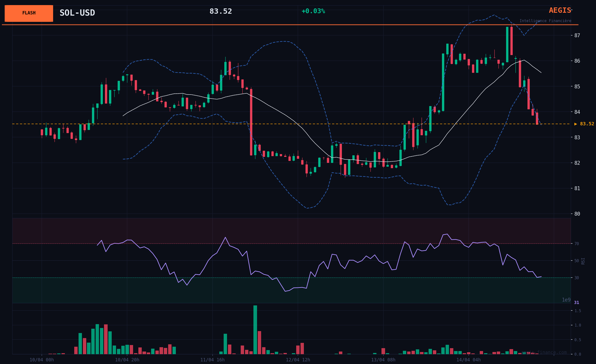Click the purple RSI value 31 label
This screenshot has height=364, width=596.
click(576, 303)
